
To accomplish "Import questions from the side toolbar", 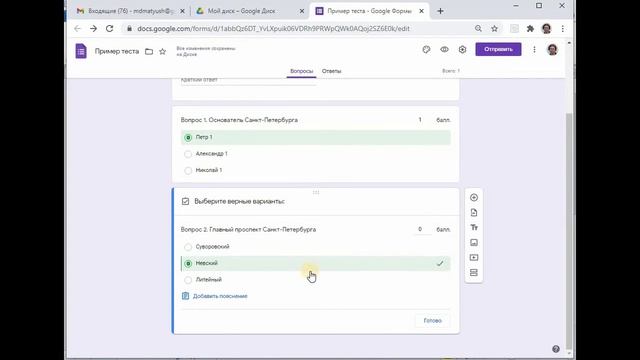I will point(473,213).
